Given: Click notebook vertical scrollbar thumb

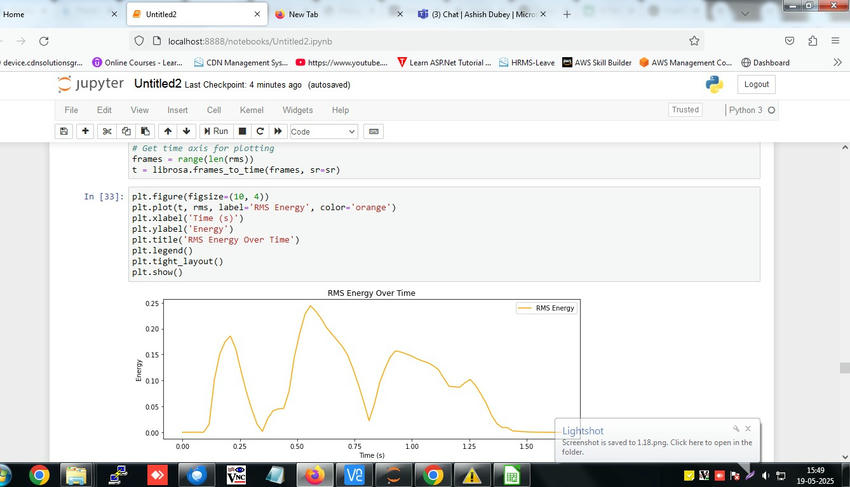Looking at the screenshot, I should [x=845, y=368].
